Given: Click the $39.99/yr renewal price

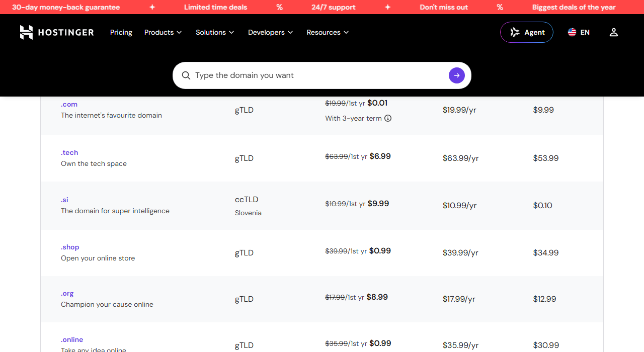Looking at the screenshot, I should click(x=461, y=252).
